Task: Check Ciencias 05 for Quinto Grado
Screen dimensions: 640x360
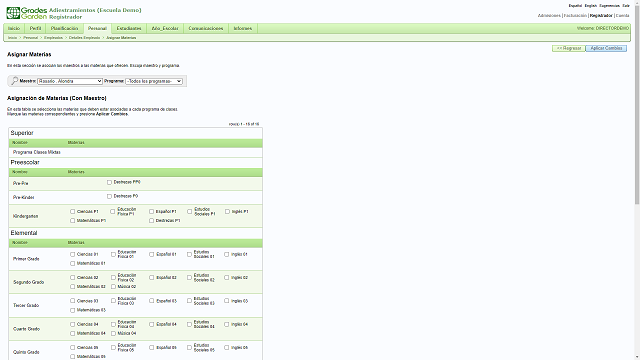Action: pos(73,348)
